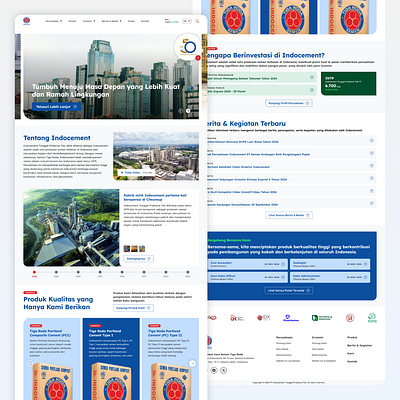The image size is (400, 400).
Task: Select the first red timeline marker
Action: (34, 272)
